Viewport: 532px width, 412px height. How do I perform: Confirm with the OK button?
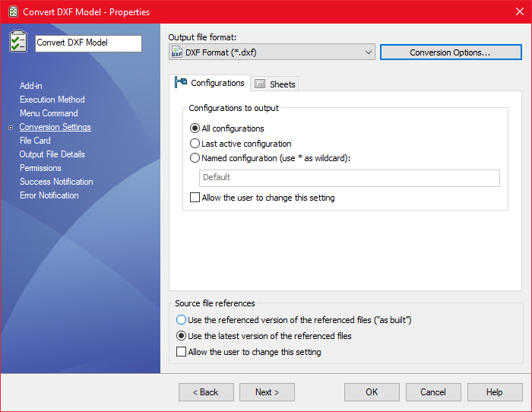372,392
